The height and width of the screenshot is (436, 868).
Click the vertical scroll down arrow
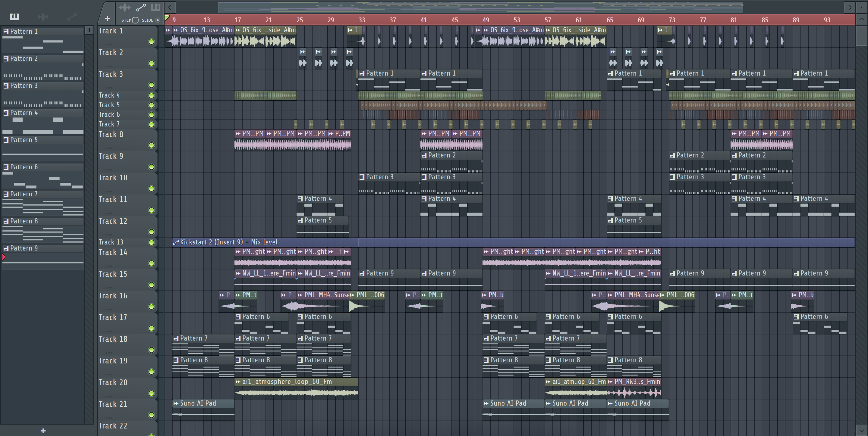tap(861, 430)
